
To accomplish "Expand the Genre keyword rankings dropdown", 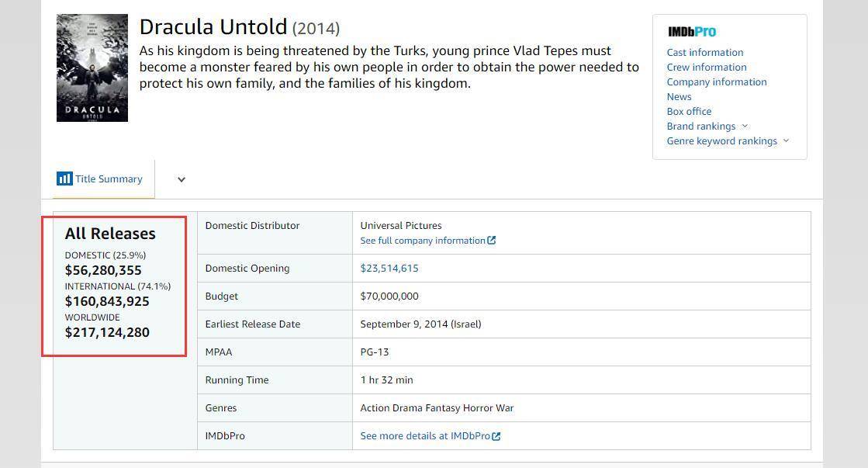I will [x=786, y=140].
